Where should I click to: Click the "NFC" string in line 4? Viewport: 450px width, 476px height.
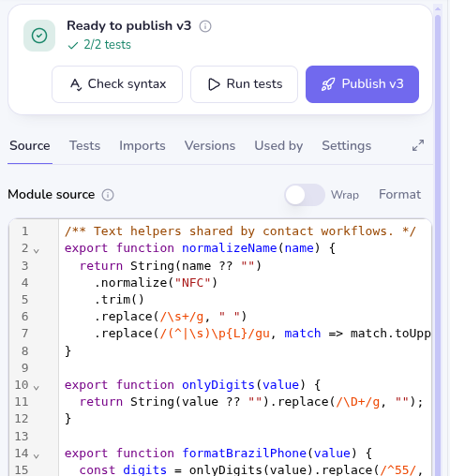[x=192, y=283]
